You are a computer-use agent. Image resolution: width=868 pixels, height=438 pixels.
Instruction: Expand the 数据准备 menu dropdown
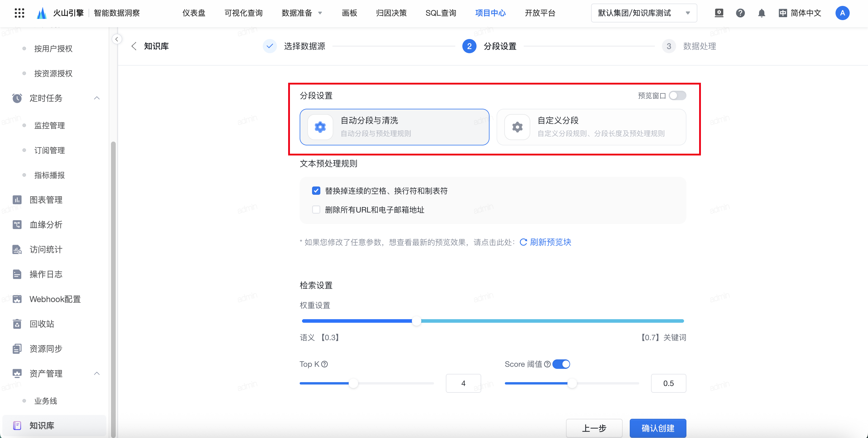[x=302, y=13]
